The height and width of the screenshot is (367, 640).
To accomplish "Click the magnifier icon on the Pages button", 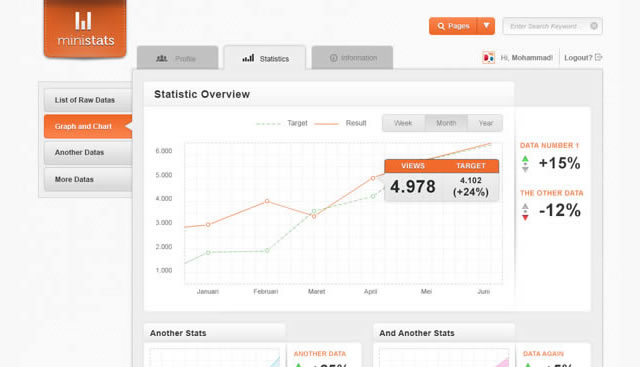I will [441, 26].
